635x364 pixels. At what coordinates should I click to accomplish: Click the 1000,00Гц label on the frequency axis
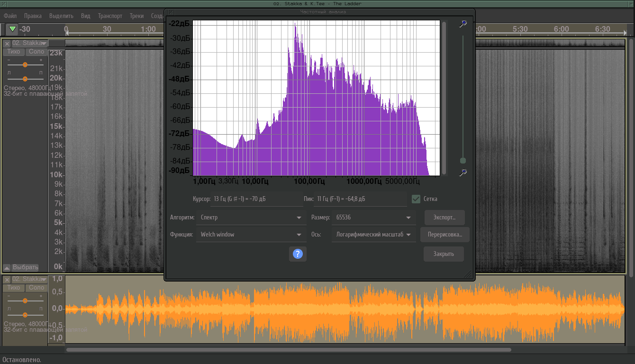[x=364, y=181]
